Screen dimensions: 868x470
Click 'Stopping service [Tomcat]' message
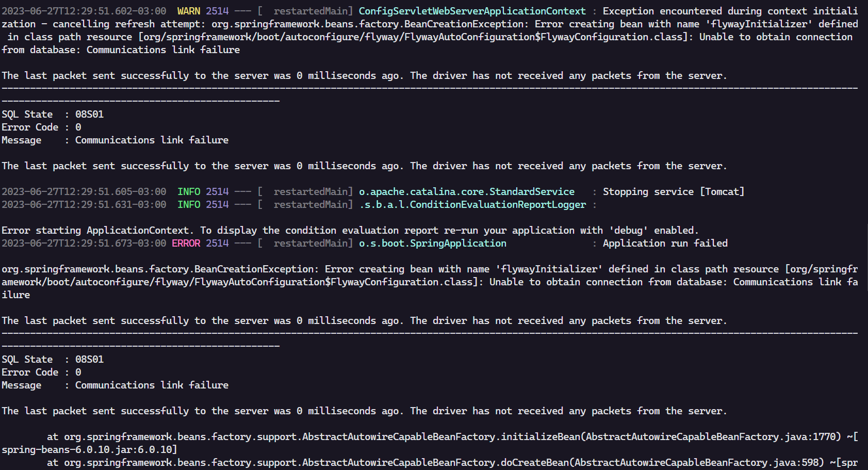pyautogui.click(x=674, y=191)
